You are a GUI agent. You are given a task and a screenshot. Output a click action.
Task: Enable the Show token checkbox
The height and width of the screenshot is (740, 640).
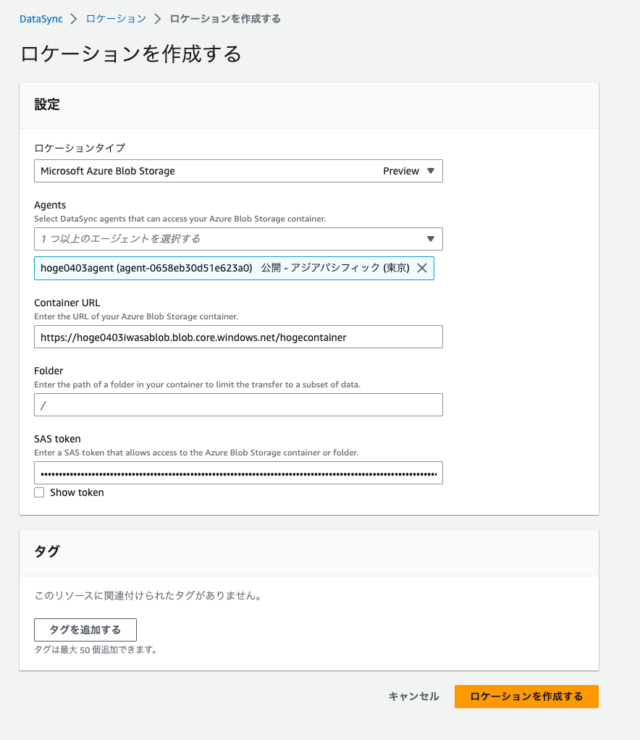click(39, 492)
